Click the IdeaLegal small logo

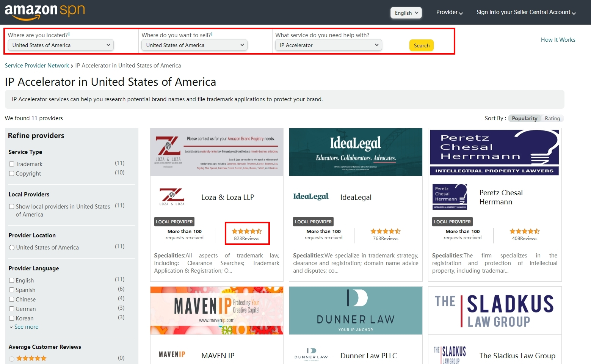pos(310,196)
